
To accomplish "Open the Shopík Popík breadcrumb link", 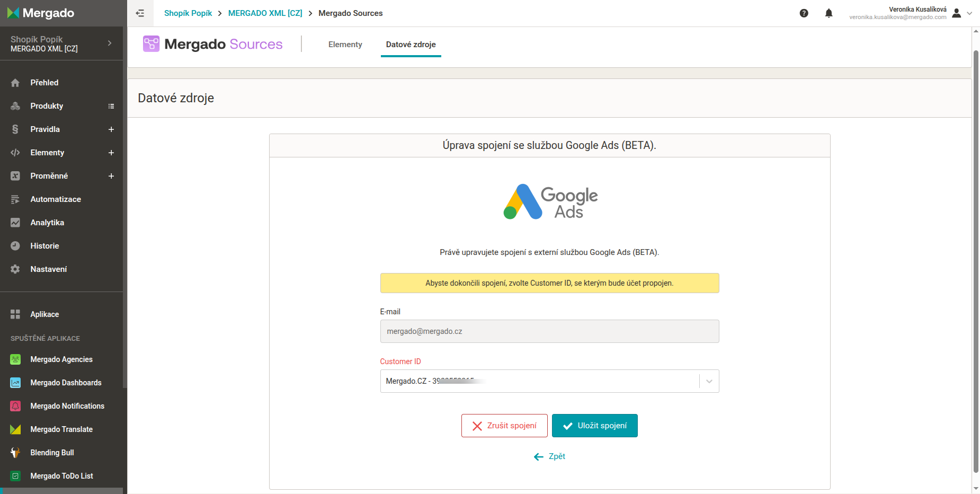I will click(x=188, y=13).
